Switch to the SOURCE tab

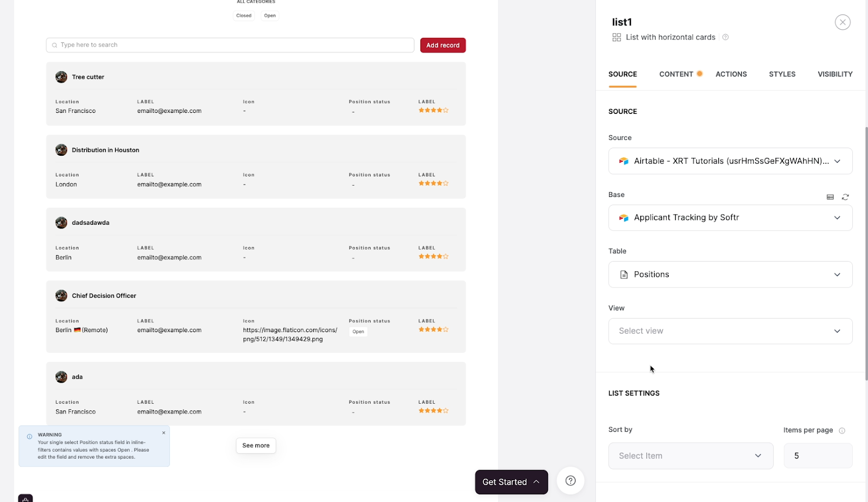623,74
